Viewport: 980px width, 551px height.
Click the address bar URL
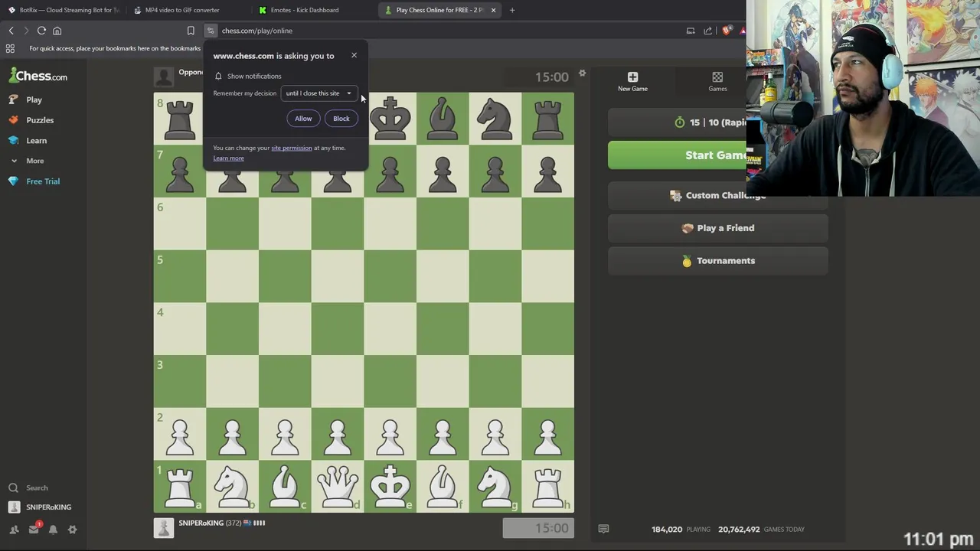click(x=257, y=31)
